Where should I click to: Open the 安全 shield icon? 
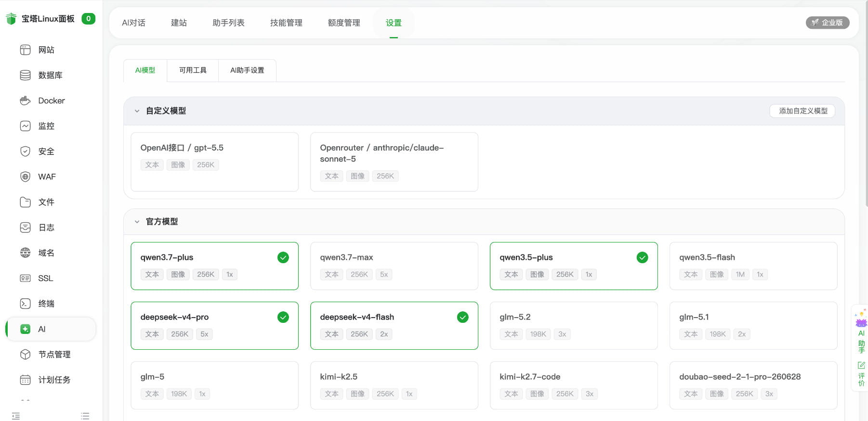[25, 152]
